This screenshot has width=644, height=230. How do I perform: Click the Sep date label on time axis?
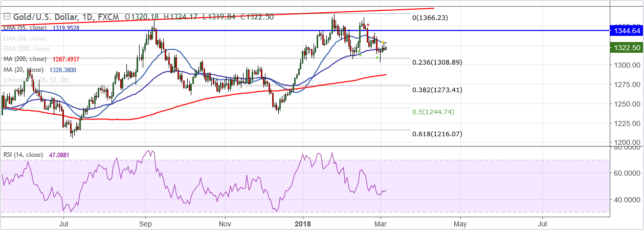coord(145,224)
